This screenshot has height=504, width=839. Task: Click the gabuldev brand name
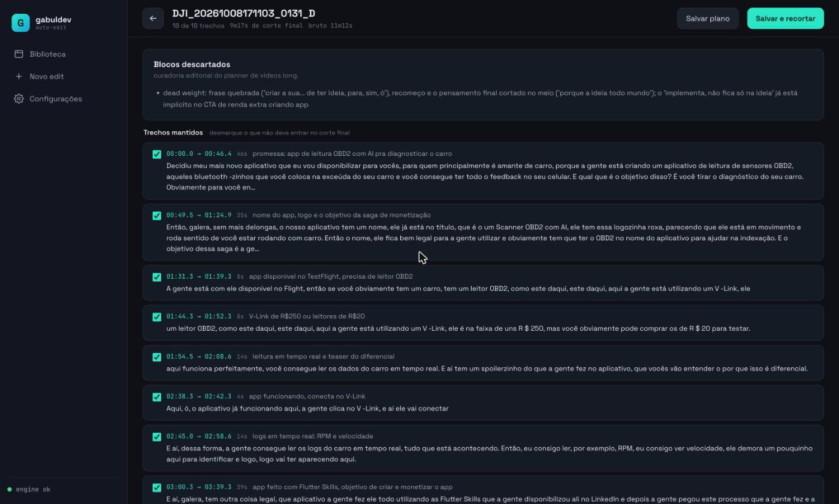pos(53,20)
